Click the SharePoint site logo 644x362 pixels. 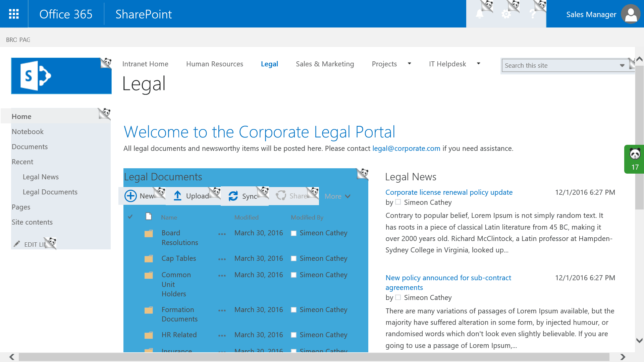61,76
